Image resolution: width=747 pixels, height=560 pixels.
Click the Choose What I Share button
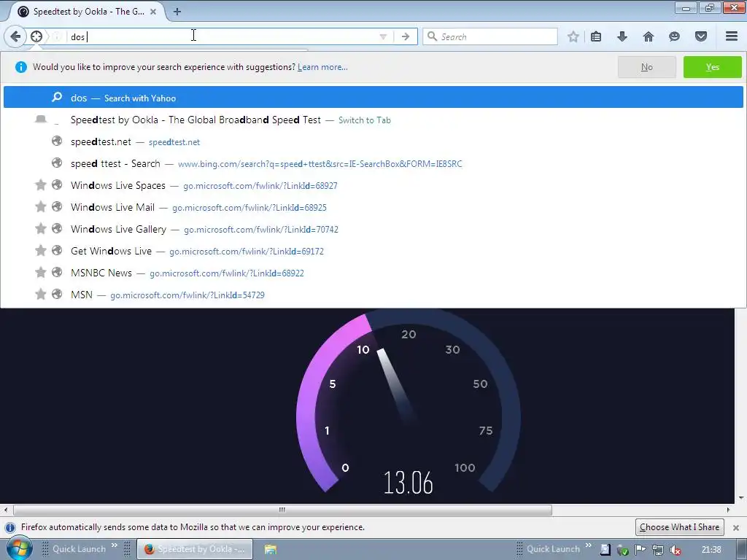[x=679, y=527]
